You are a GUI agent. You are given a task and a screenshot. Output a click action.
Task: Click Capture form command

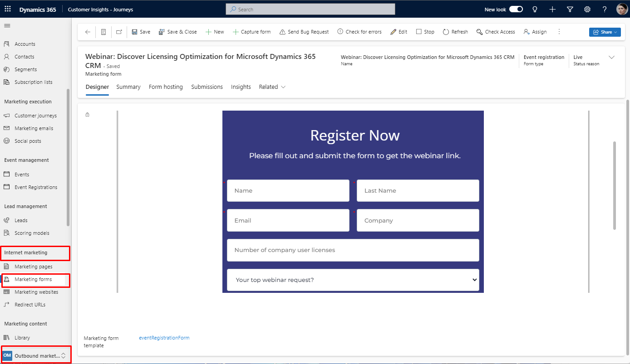(x=251, y=32)
